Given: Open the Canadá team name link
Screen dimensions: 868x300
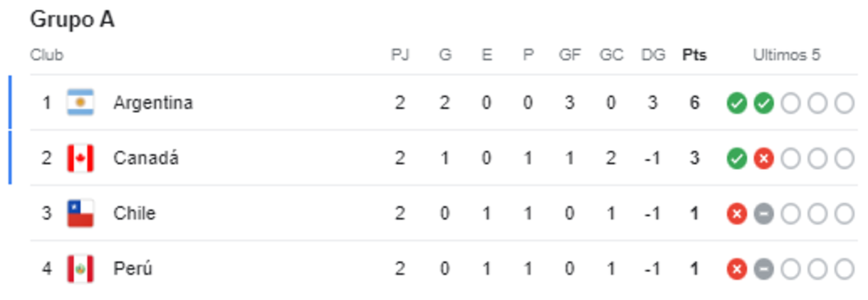Looking at the screenshot, I should tap(145, 158).
